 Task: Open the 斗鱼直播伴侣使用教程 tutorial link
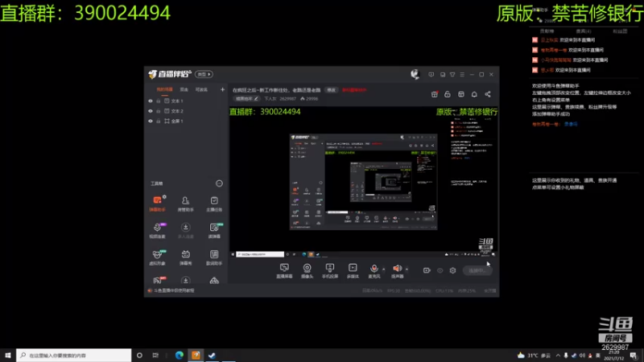[x=174, y=290]
